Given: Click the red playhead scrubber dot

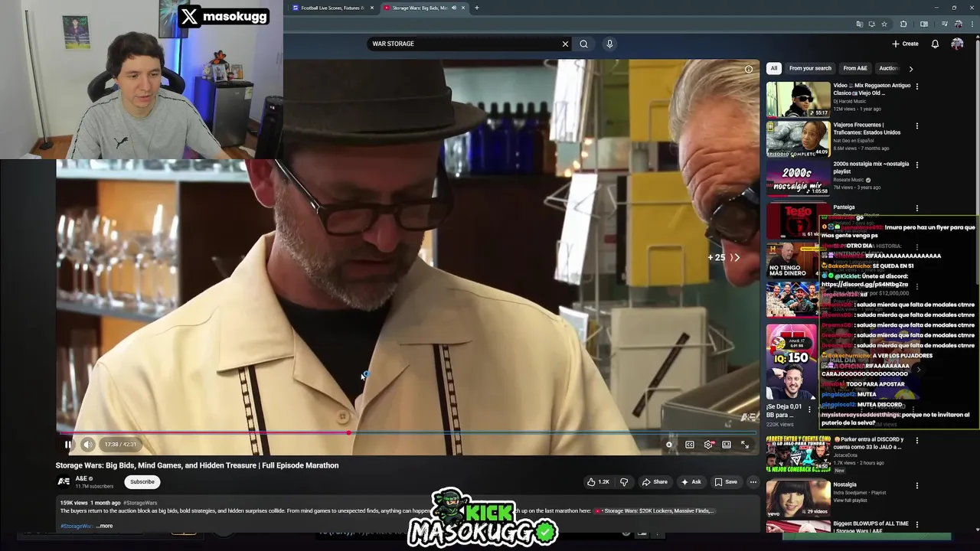Looking at the screenshot, I should 349,433.
